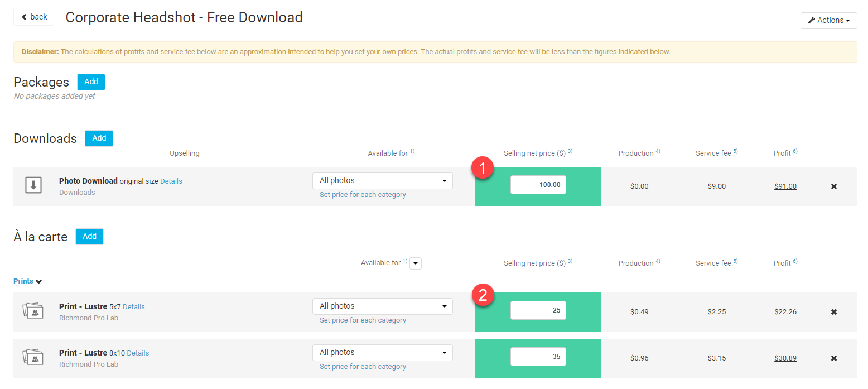Click Lustre 8x10 service fee $3.15

point(717,358)
